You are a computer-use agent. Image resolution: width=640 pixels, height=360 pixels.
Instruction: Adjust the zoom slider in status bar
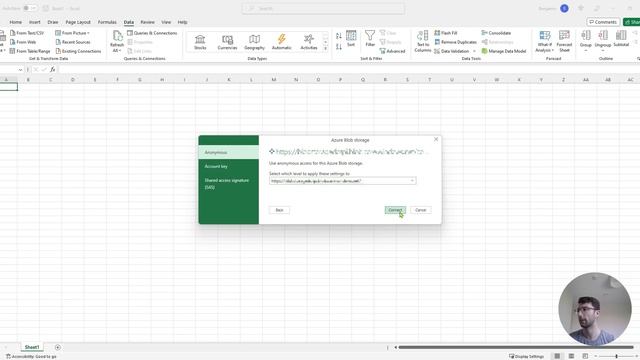point(616,356)
